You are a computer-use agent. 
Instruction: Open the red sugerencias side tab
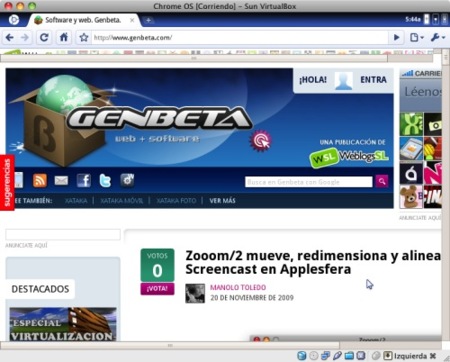click(7, 182)
